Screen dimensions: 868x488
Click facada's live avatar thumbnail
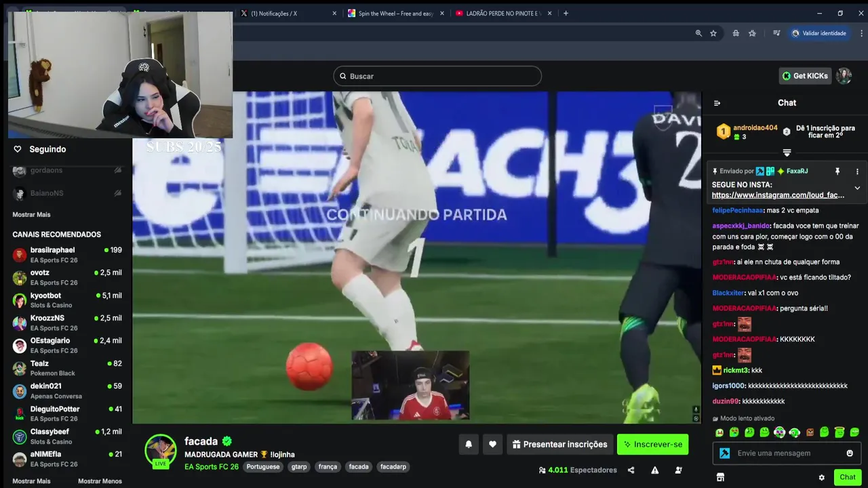pyautogui.click(x=161, y=451)
